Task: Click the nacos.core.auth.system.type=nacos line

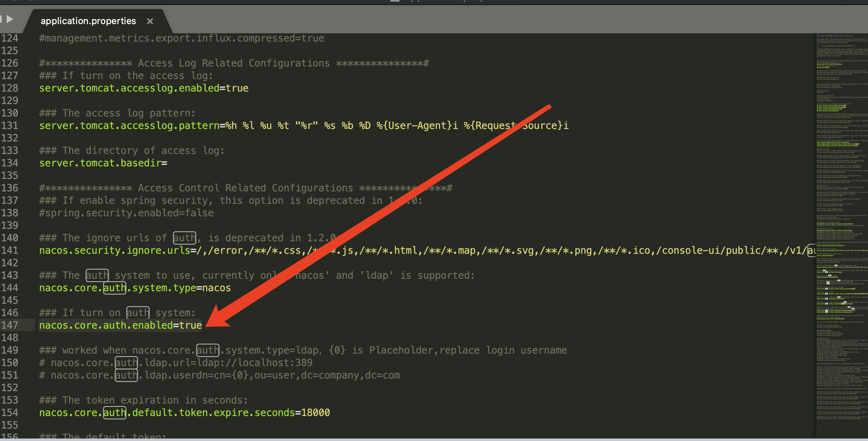Action: (x=135, y=288)
